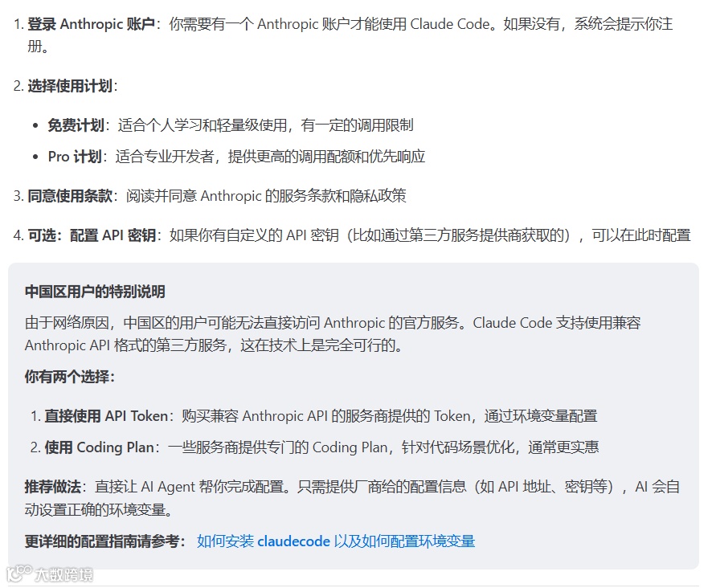Click the text '阅读并同意 Anthropic 的服务条款和隐私政策'
Image resolution: width=712 pixels, height=588 pixels.
(x=266, y=196)
